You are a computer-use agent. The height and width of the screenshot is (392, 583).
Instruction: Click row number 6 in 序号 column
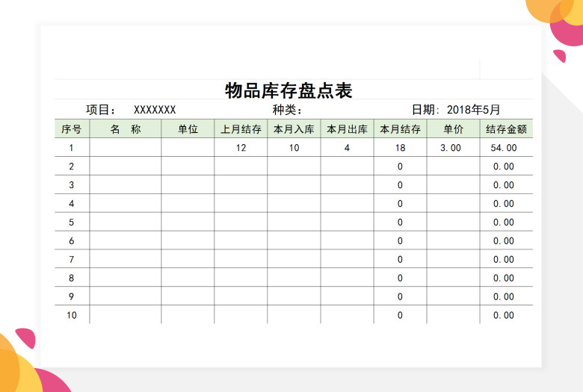click(72, 240)
